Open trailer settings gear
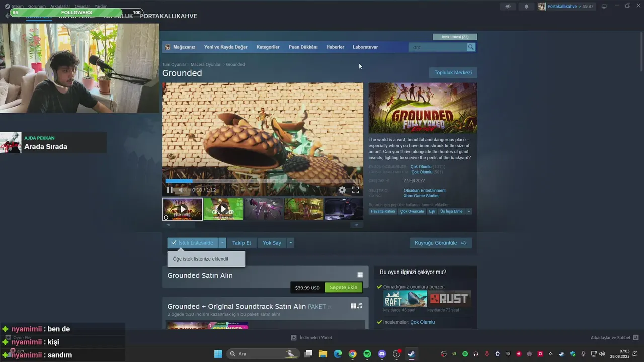 point(342,190)
